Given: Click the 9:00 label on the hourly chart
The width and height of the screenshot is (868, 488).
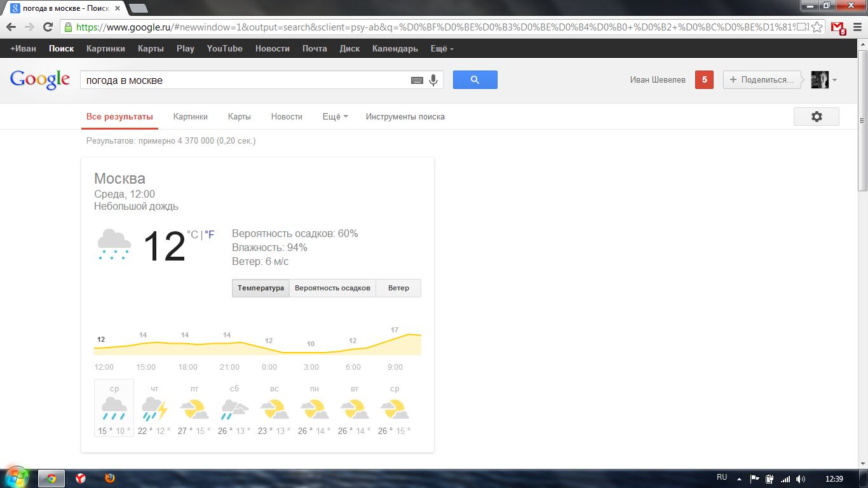Looking at the screenshot, I should click(x=395, y=367).
